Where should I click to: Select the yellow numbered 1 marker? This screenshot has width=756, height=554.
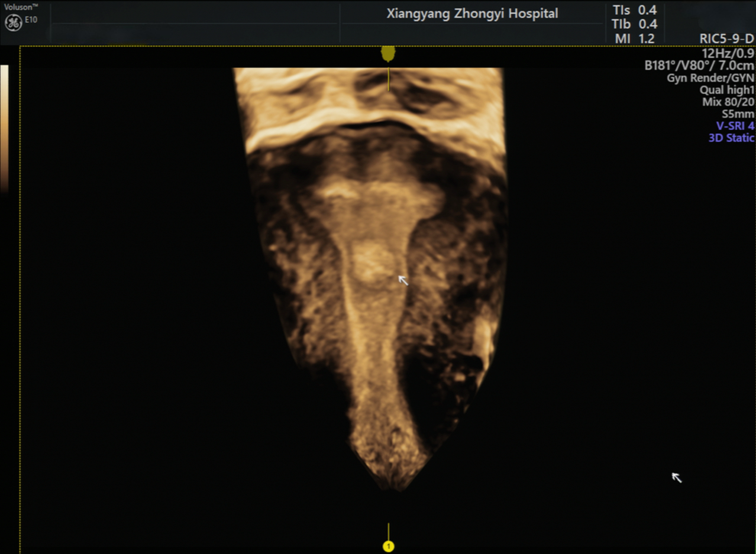click(x=389, y=546)
